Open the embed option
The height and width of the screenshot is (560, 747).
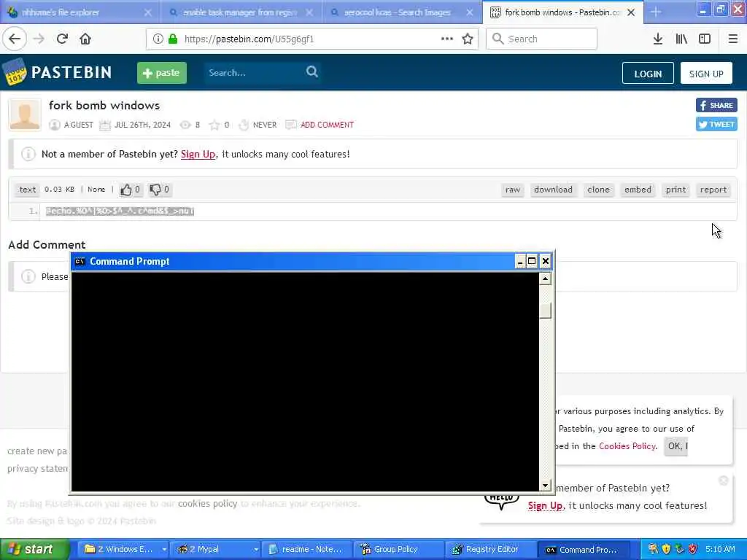point(638,190)
